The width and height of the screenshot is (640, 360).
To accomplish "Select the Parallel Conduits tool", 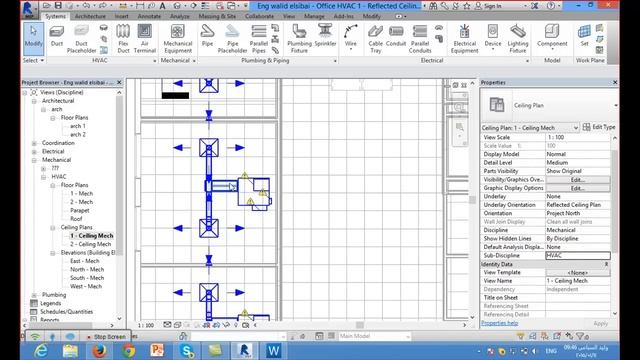I will click(x=420, y=39).
